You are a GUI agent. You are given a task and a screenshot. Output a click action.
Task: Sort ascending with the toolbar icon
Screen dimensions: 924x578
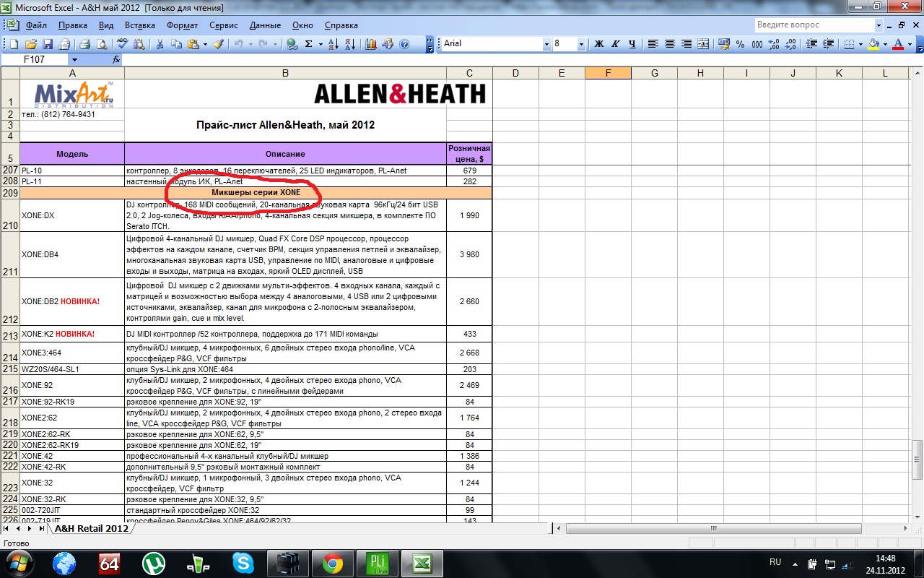[334, 44]
